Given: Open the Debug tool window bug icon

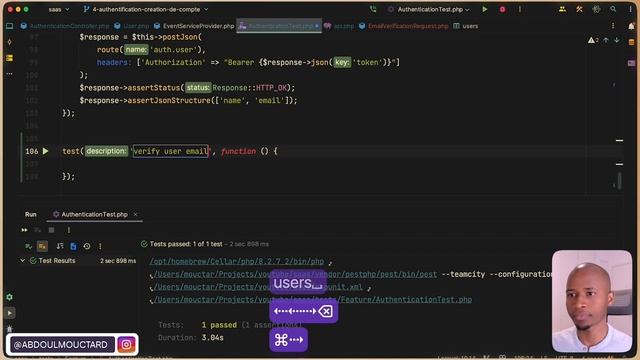Looking at the screenshot, I should pyautogui.click(x=9, y=328).
